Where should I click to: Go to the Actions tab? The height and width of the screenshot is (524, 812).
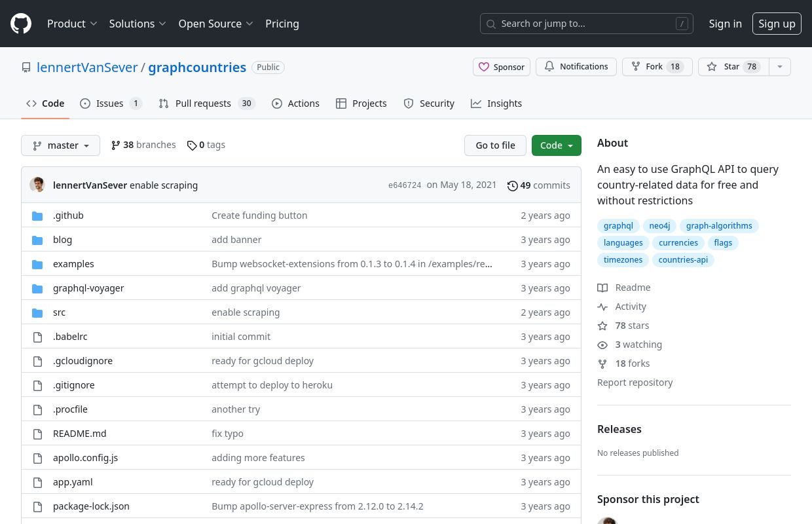point(295,103)
